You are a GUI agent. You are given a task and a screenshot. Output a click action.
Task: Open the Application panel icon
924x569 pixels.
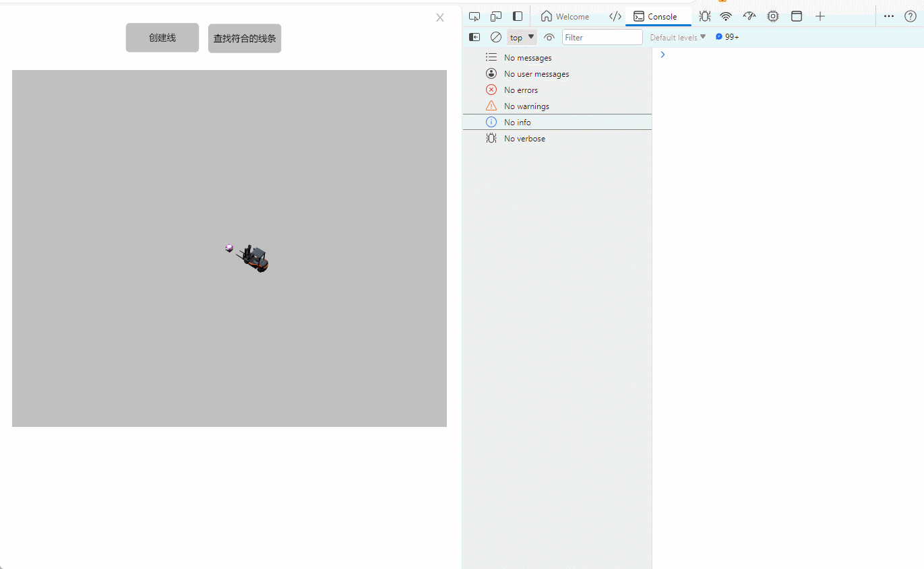click(797, 16)
